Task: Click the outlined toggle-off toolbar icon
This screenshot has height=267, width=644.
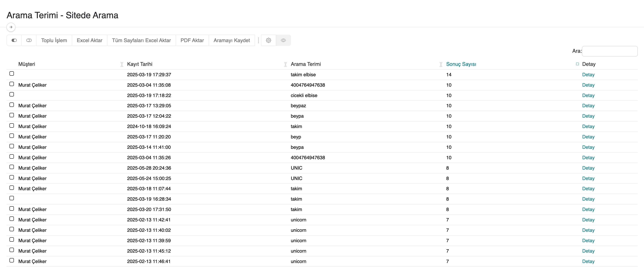Action: pos(29,40)
